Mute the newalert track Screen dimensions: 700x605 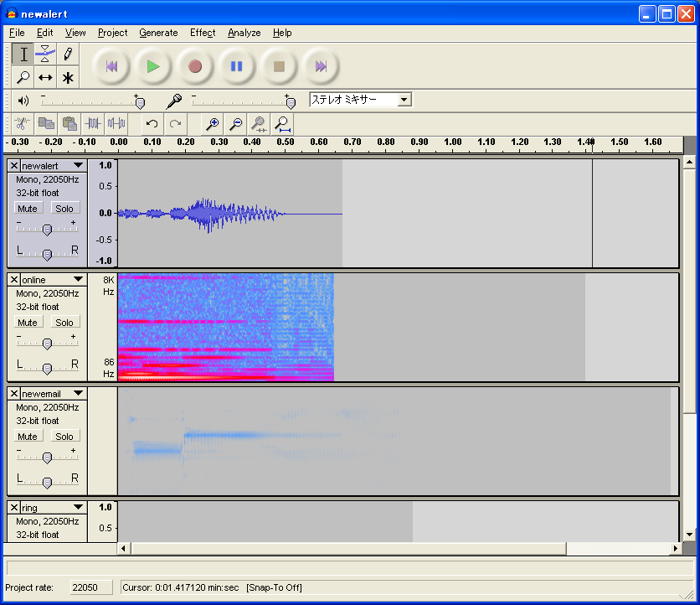pos(28,209)
